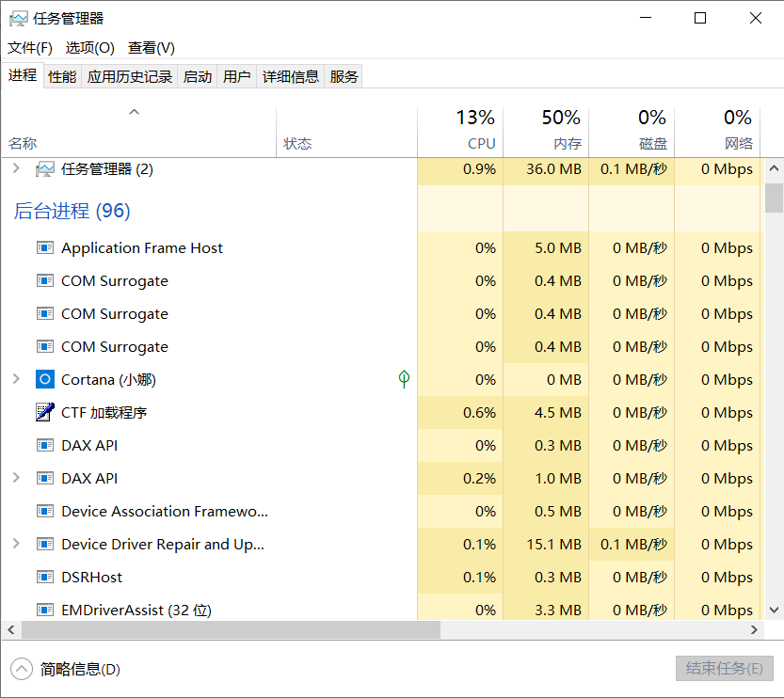The width and height of the screenshot is (784, 698).
Task: Click the CTF 加载程序 pen icon
Action: [x=45, y=412]
